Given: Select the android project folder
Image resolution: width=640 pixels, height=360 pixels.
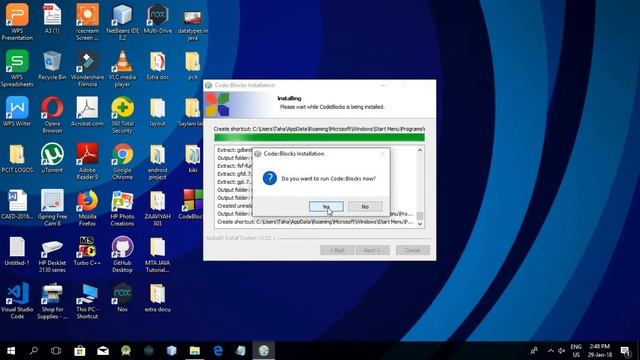Looking at the screenshot, I should (158, 161).
